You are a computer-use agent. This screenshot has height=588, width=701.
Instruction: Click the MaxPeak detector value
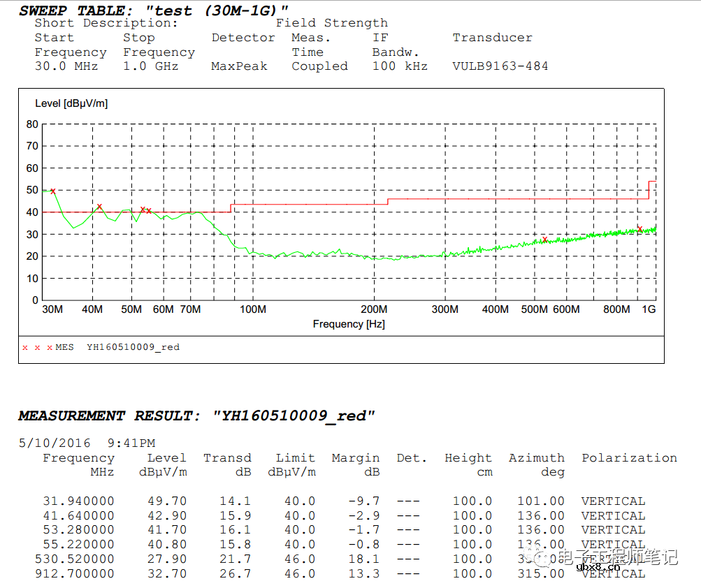(x=240, y=66)
